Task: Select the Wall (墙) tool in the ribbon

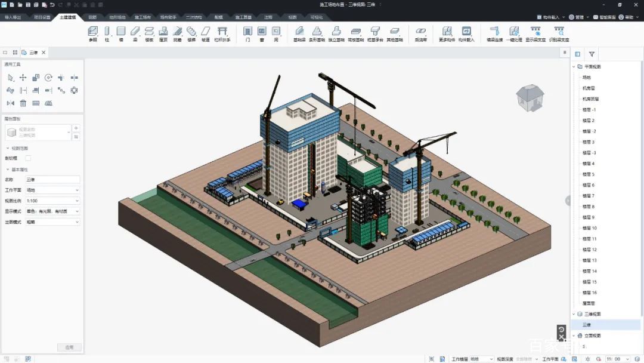Action: coord(120,34)
